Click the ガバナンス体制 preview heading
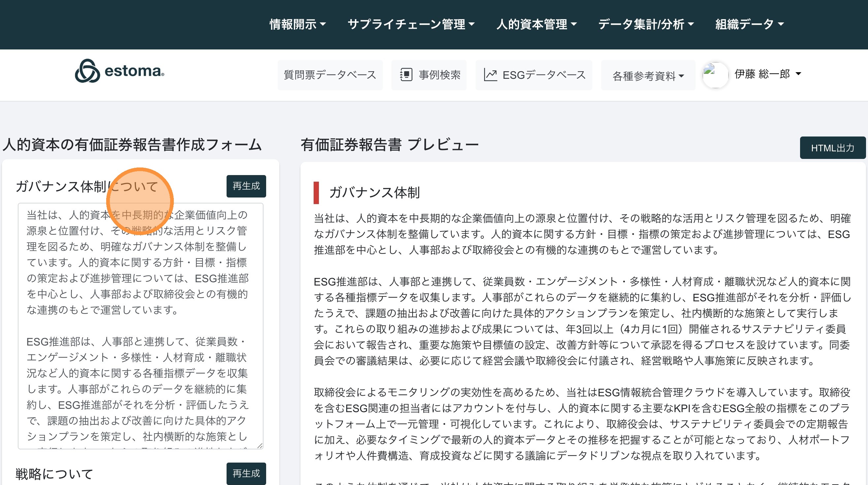Screen dimensions: 868x485 (374, 193)
